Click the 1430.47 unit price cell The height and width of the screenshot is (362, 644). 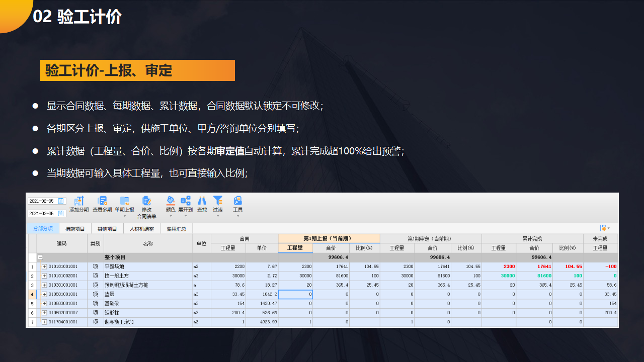[262, 304]
